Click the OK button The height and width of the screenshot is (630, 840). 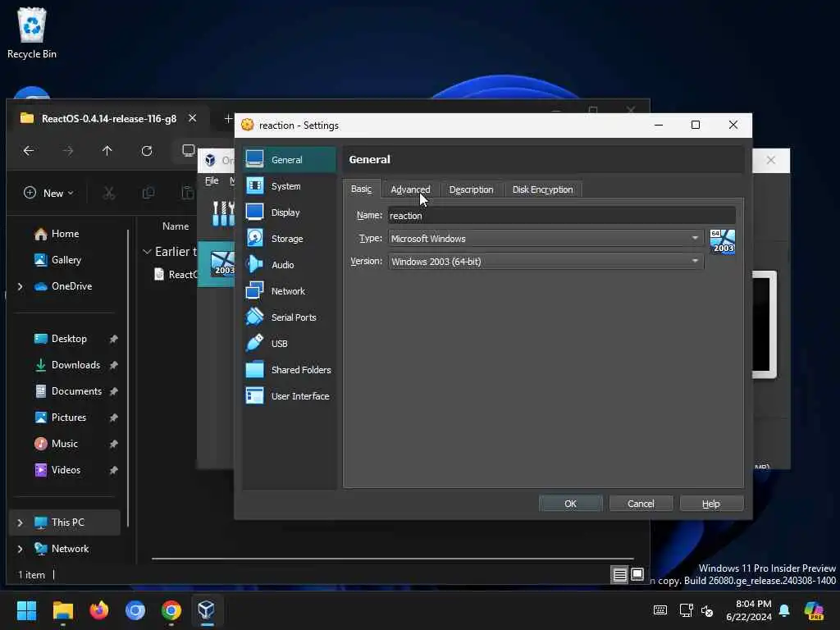click(x=571, y=504)
